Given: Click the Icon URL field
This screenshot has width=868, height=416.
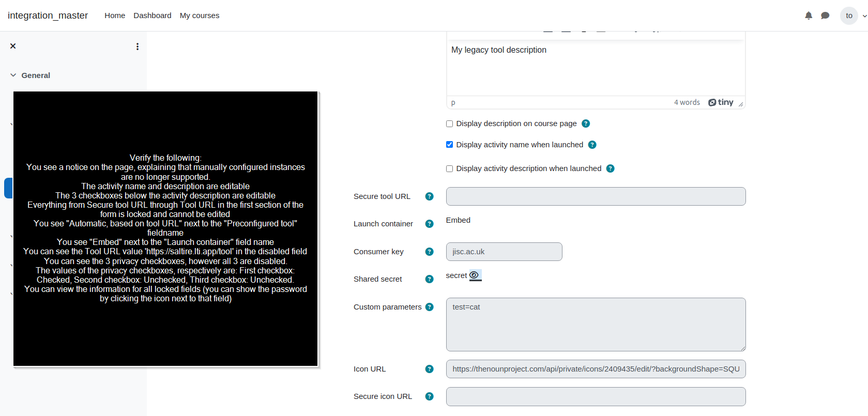Looking at the screenshot, I should click(x=596, y=369).
